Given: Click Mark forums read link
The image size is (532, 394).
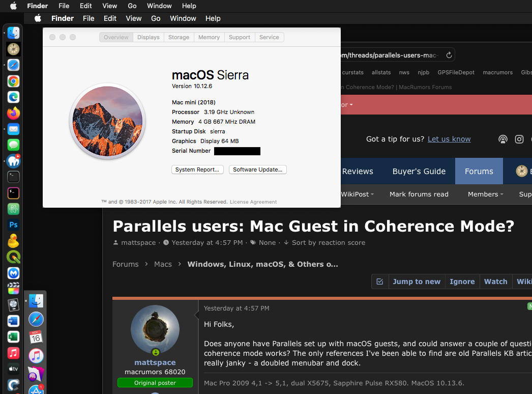Looking at the screenshot, I should 419,194.
